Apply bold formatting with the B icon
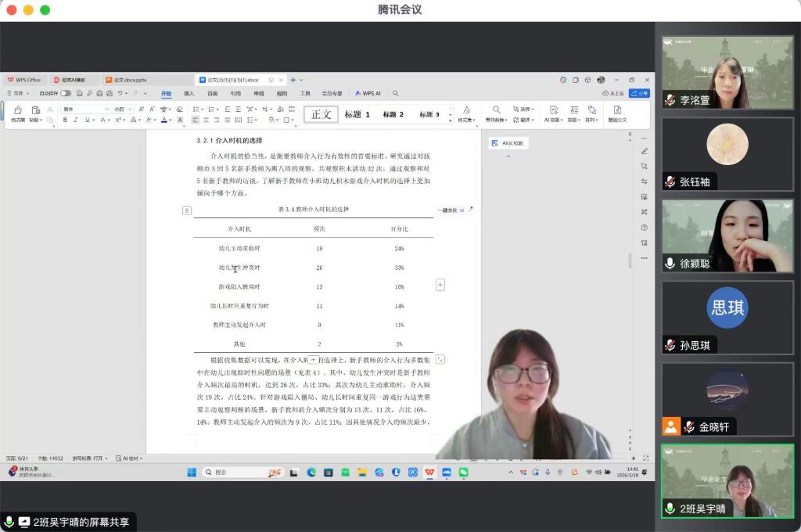The width and height of the screenshot is (801, 532). (x=66, y=120)
